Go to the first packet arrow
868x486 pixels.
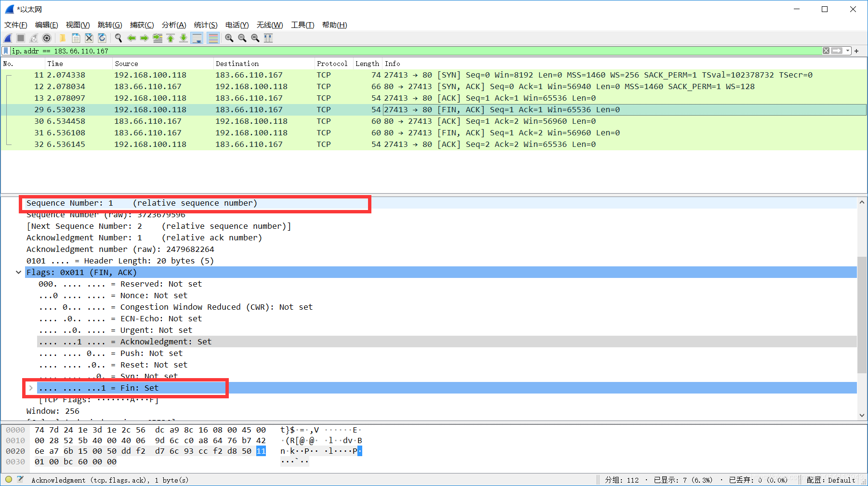click(x=171, y=38)
